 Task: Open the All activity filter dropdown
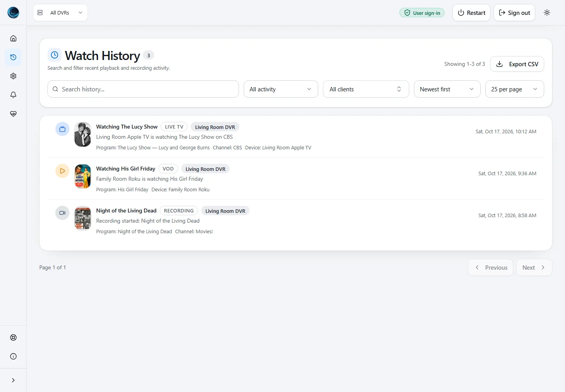tap(281, 89)
